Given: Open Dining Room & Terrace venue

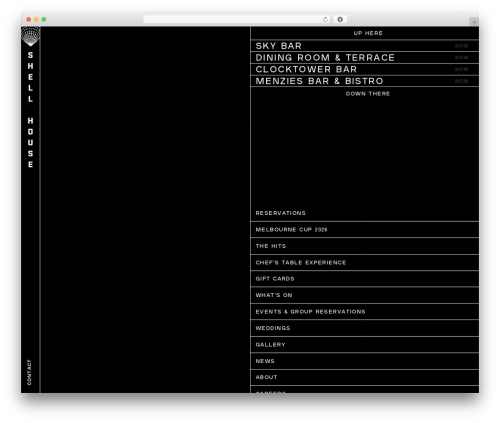Looking at the screenshot, I should coord(325,57).
